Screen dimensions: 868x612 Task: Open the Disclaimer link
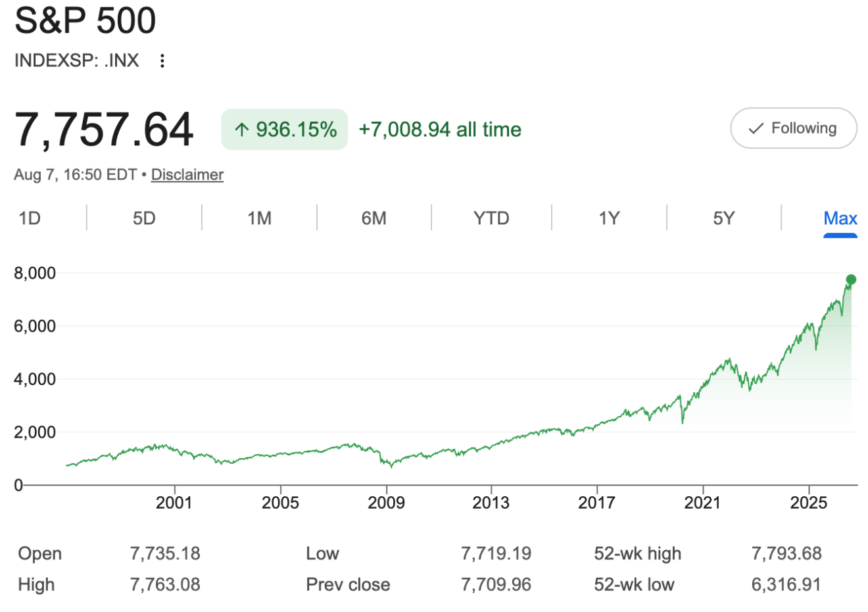(187, 174)
